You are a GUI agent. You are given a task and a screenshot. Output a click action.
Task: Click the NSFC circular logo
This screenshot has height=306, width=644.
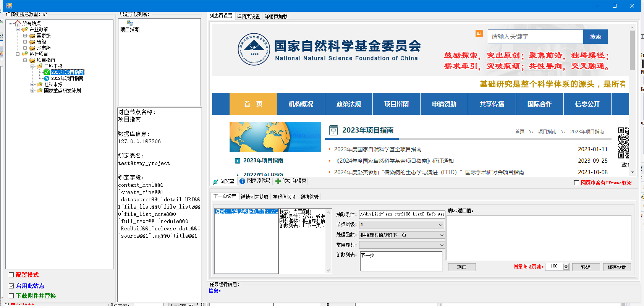[254, 49]
